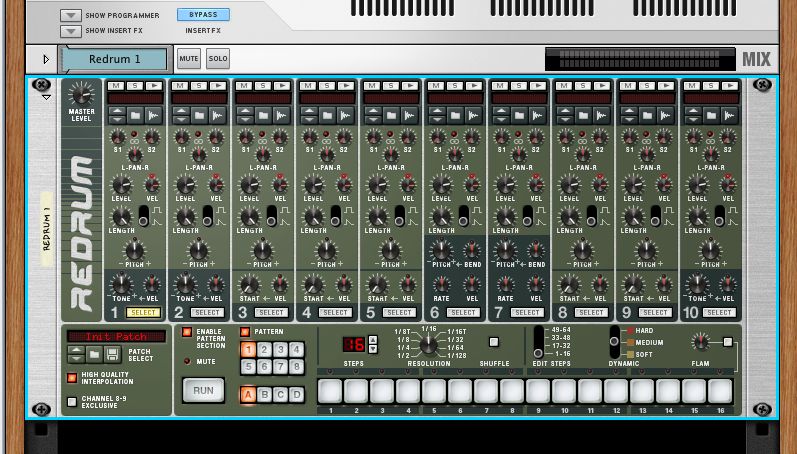The image size is (797, 454).
Task: Select pattern number 4
Action: pos(297,349)
